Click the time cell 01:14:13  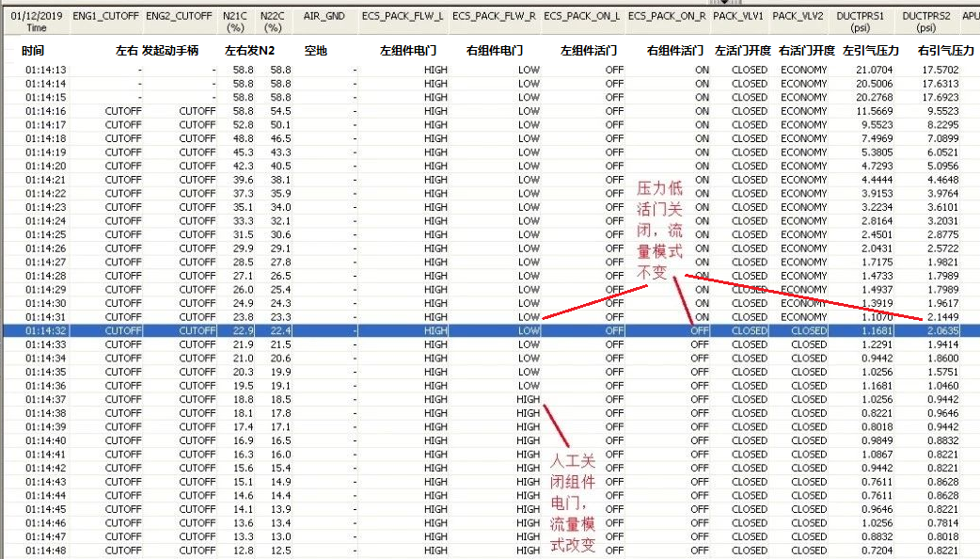click(46, 70)
